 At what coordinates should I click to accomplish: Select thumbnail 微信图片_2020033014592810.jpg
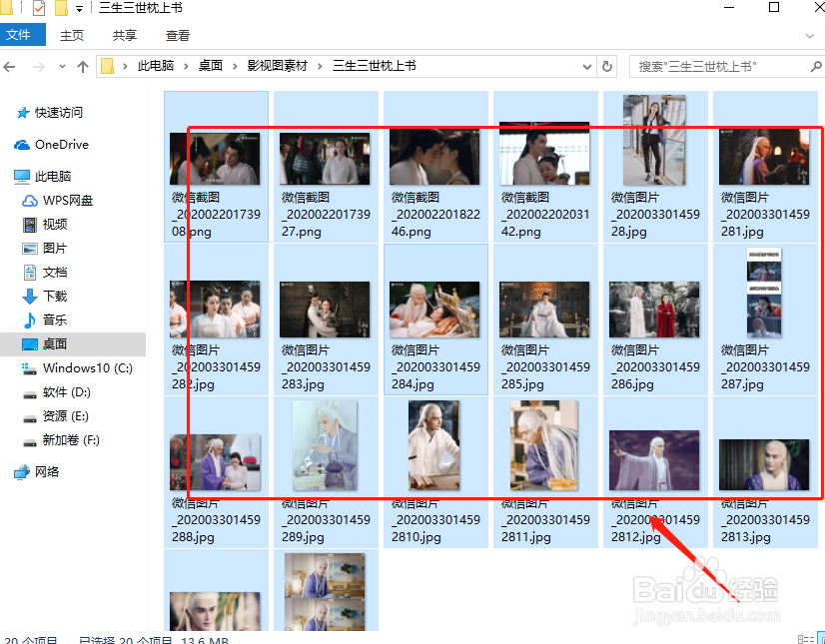(434, 445)
